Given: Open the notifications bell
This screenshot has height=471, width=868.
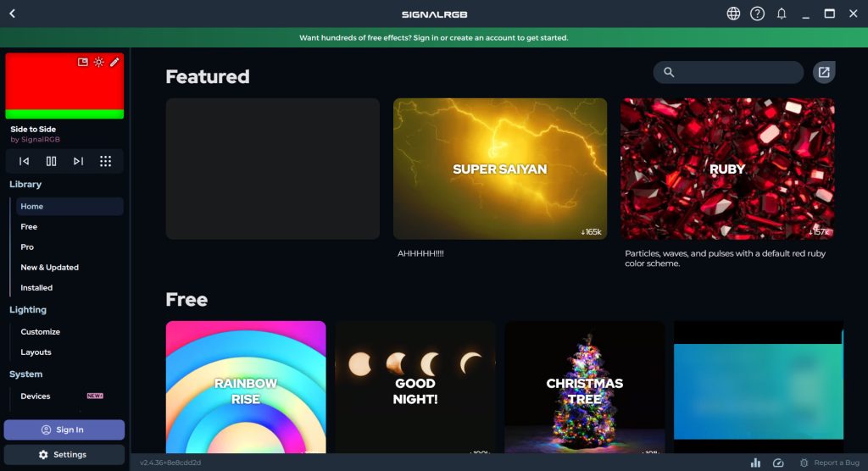Looking at the screenshot, I should tap(781, 14).
